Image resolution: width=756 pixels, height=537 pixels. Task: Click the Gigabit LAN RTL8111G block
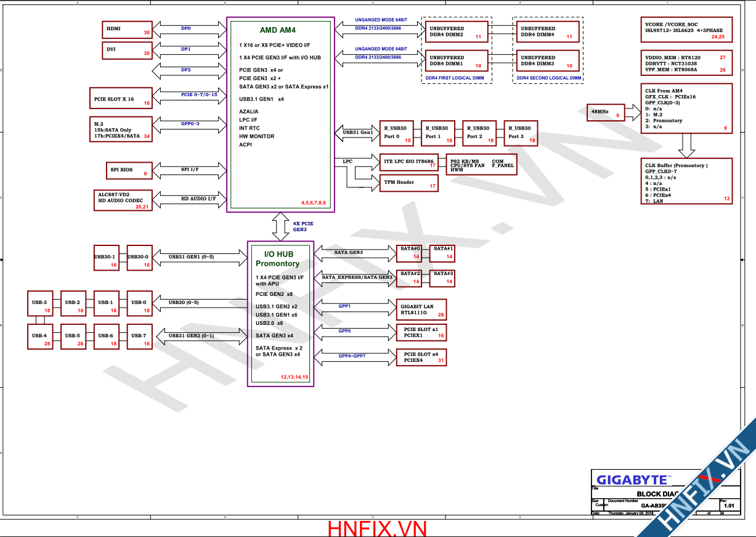click(x=421, y=309)
